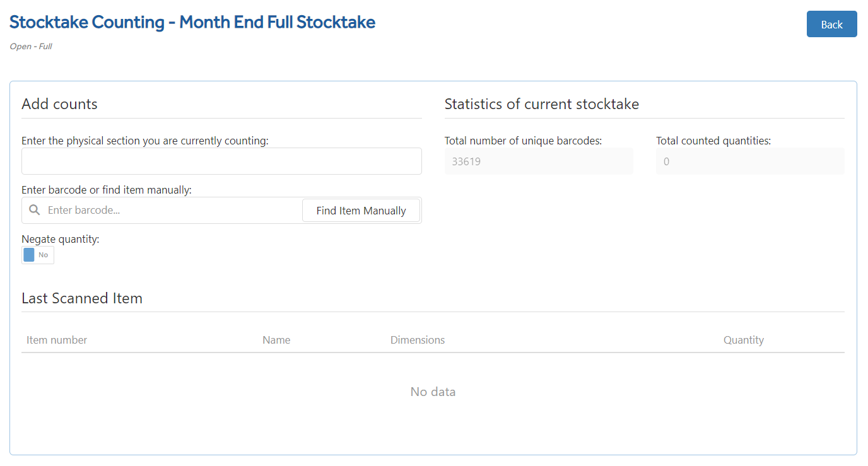Select the Total counted quantities field

(x=750, y=161)
